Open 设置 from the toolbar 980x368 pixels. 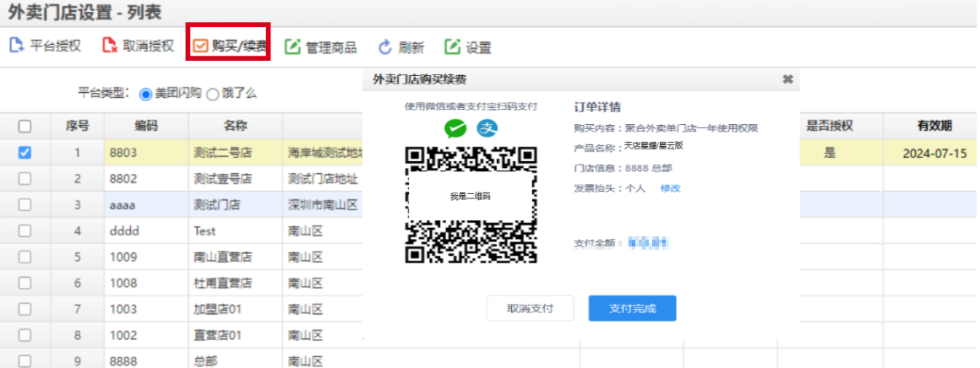[x=467, y=47]
